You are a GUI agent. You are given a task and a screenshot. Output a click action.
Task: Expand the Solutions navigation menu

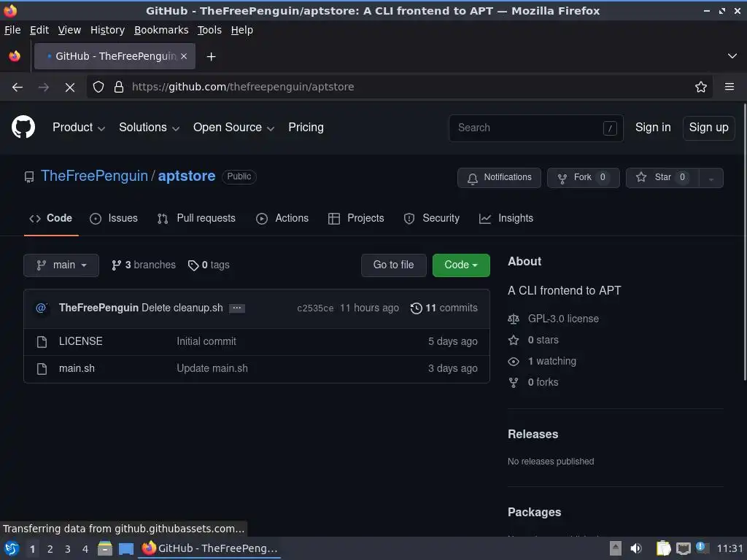pos(149,127)
